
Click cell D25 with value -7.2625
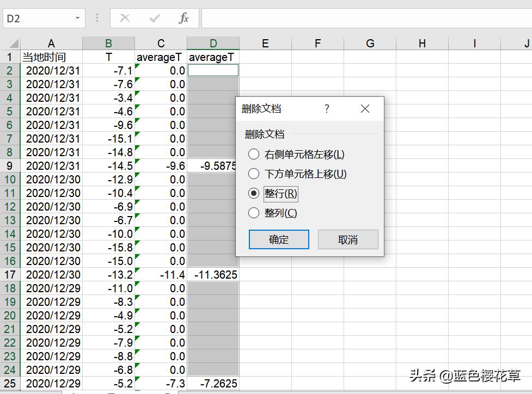tap(213, 384)
